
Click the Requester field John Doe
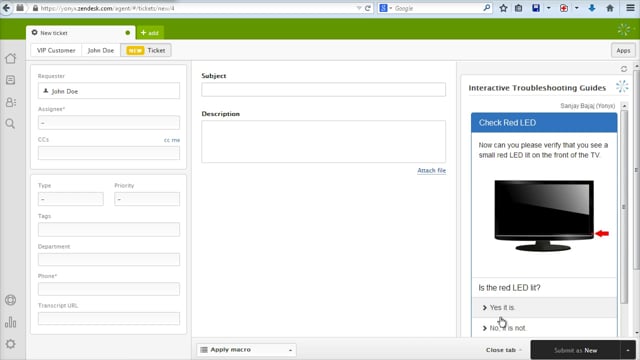(109, 91)
